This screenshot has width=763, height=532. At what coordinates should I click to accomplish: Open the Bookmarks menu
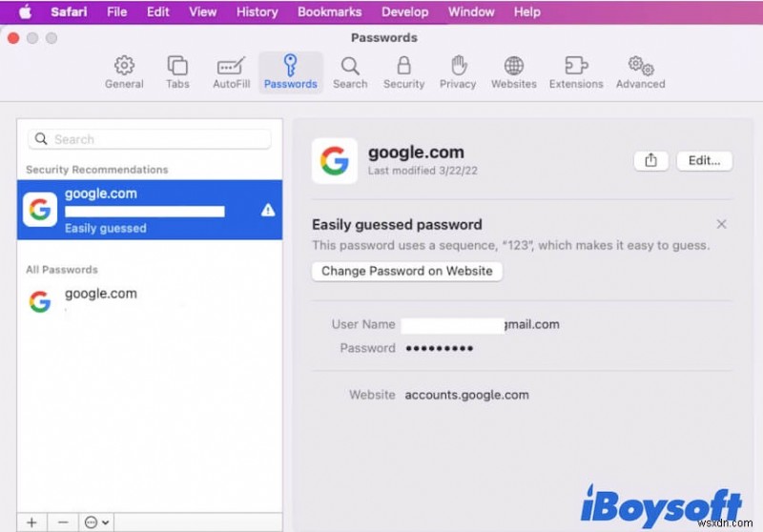point(329,11)
